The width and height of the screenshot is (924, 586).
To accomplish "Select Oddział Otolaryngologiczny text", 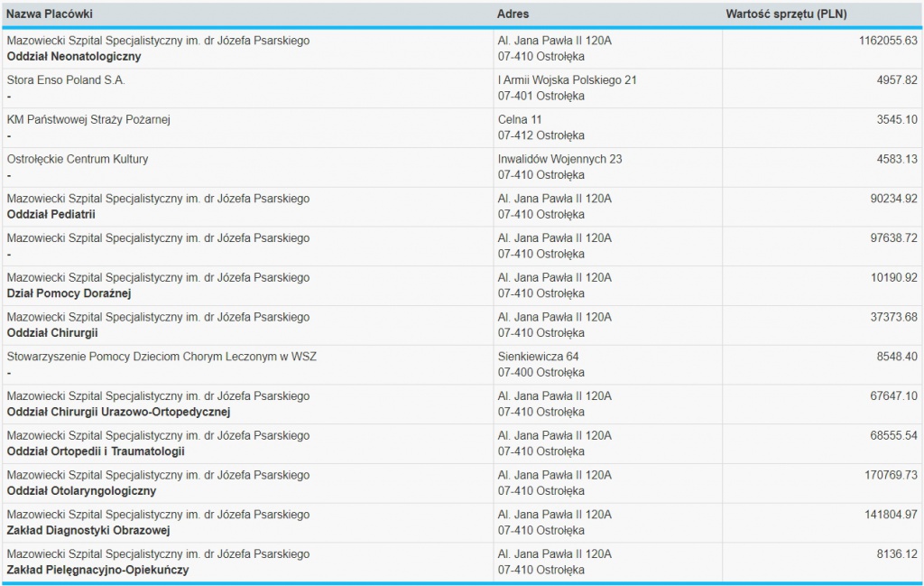I will click(x=81, y=491).
